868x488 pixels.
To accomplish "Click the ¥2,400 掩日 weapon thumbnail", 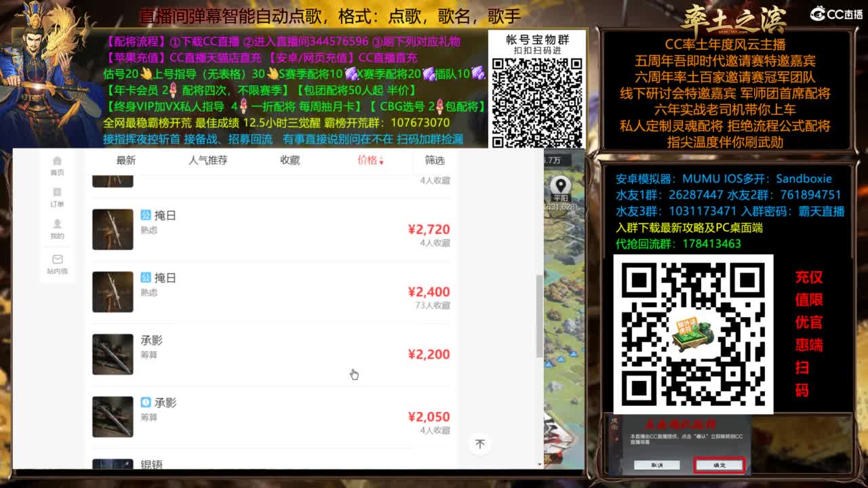I will click(113, 291).
